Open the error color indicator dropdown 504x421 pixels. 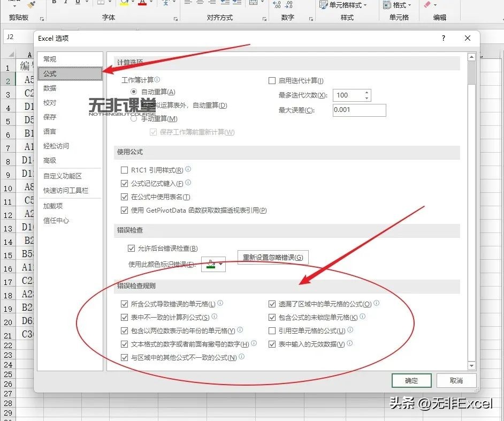pyautogui.click(x=220, y=264)
